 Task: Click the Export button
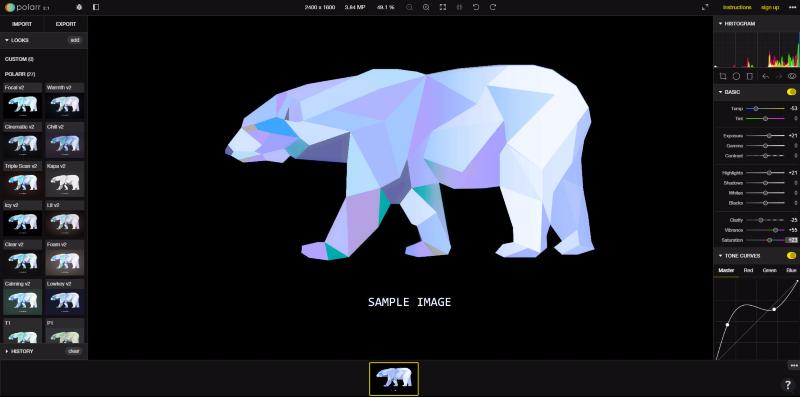(66, 24)
